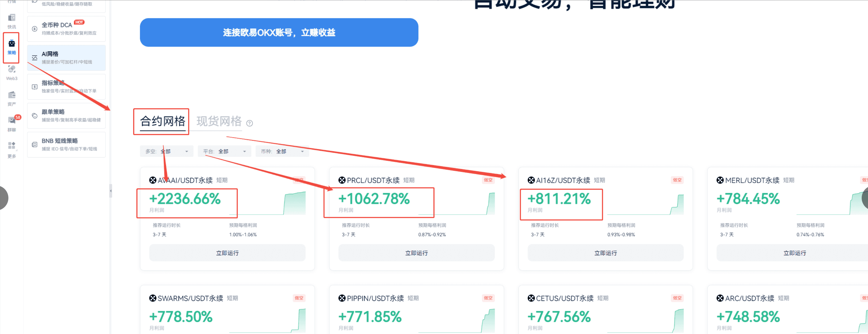Click the OKX logo on MERL/USDT card
868x334 pixels.
720,180
